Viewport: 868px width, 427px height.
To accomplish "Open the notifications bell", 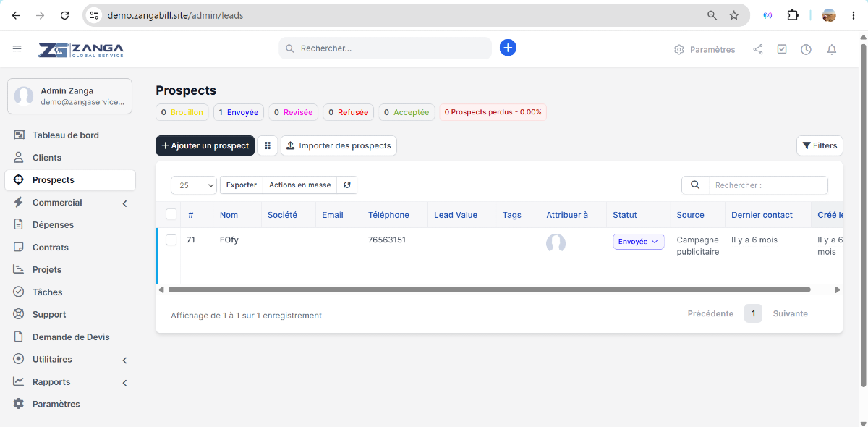I will 832,49.
